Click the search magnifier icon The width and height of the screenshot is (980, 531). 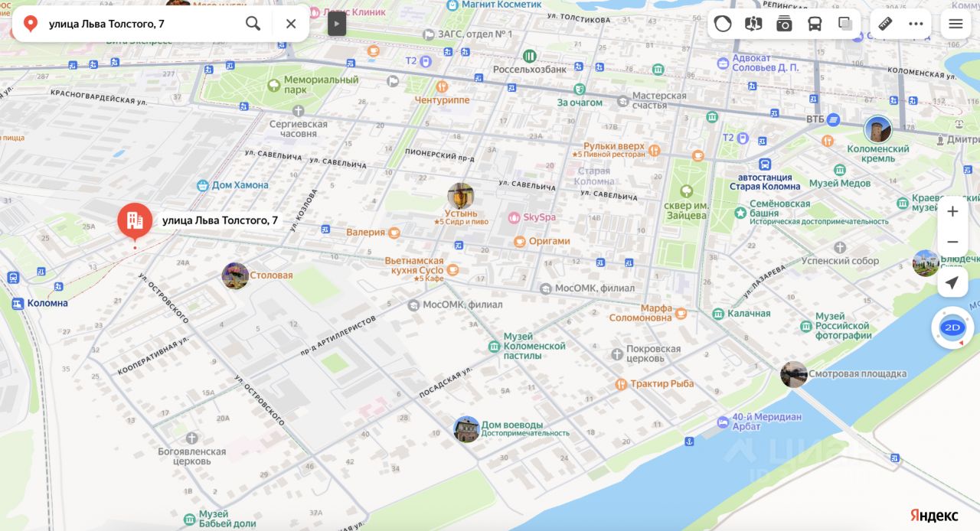(253, 24)
